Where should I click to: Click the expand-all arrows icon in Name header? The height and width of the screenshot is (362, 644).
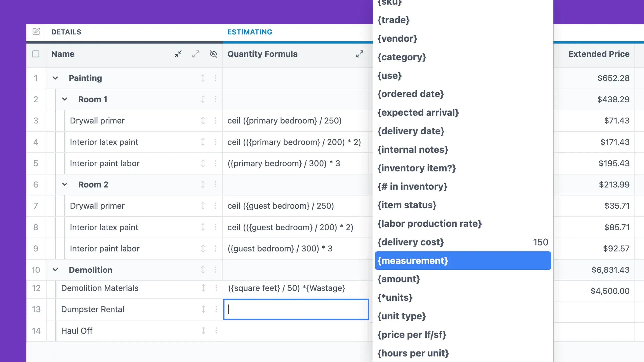click(196, 54)
